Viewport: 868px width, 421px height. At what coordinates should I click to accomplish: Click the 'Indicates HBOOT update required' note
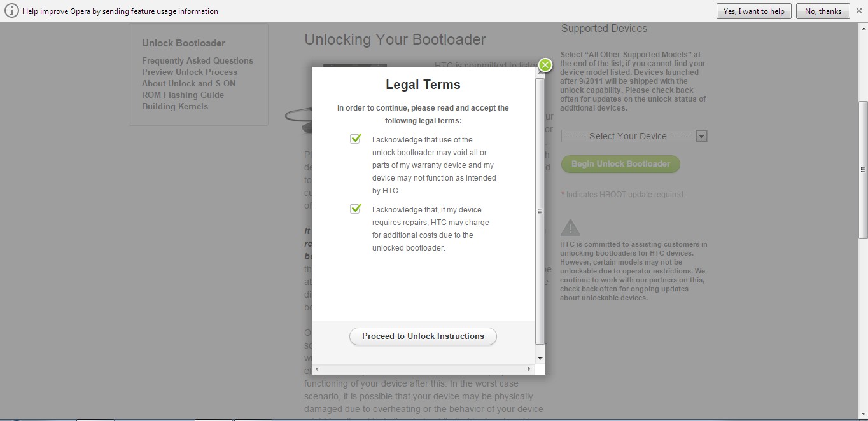tap(623, 195)
